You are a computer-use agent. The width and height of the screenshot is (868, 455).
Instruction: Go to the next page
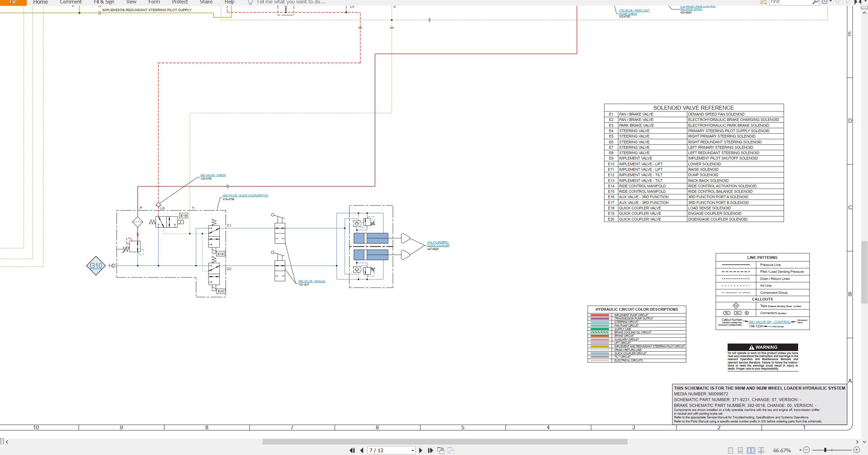pyautogui.click(x=421, y=450)
